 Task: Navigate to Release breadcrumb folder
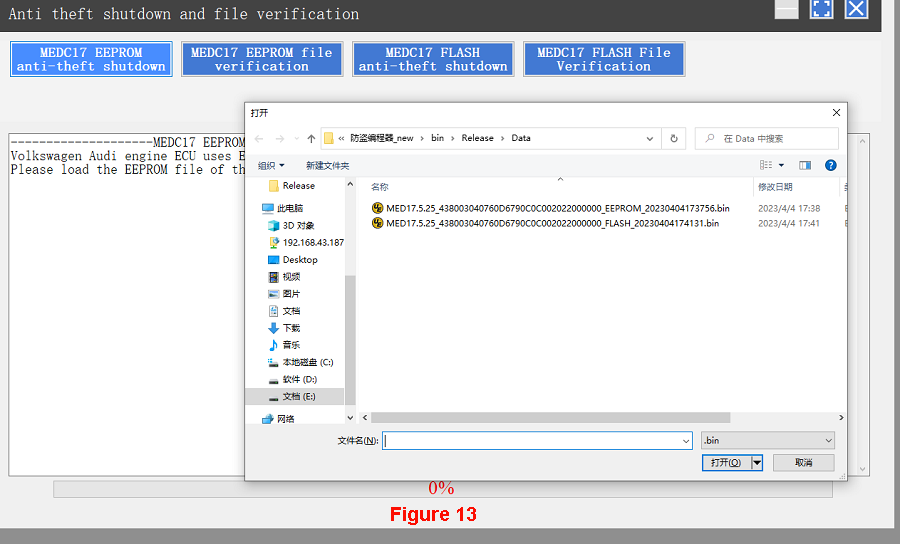pos(478,138)
